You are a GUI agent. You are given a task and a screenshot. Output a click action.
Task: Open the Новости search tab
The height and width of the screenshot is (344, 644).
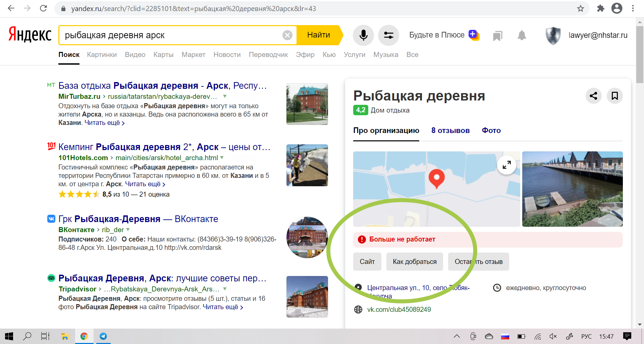(227, 55)
